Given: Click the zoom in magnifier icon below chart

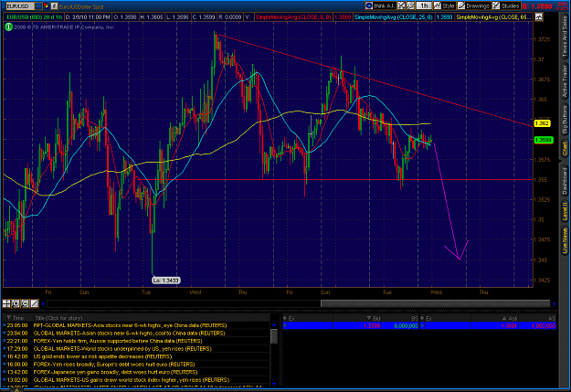Looking at the screenshot, I should point(16,303).
